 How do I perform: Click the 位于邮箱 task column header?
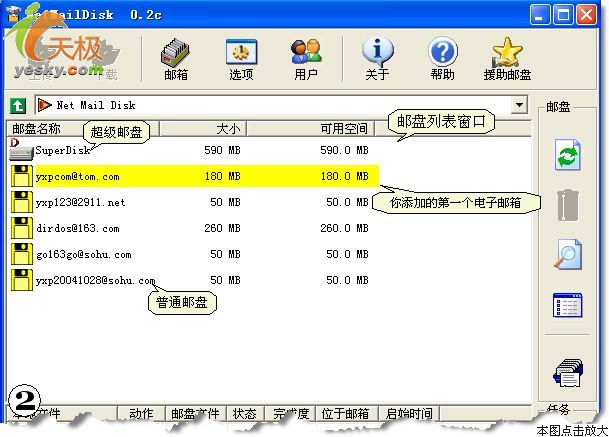(x=345, y=414)
